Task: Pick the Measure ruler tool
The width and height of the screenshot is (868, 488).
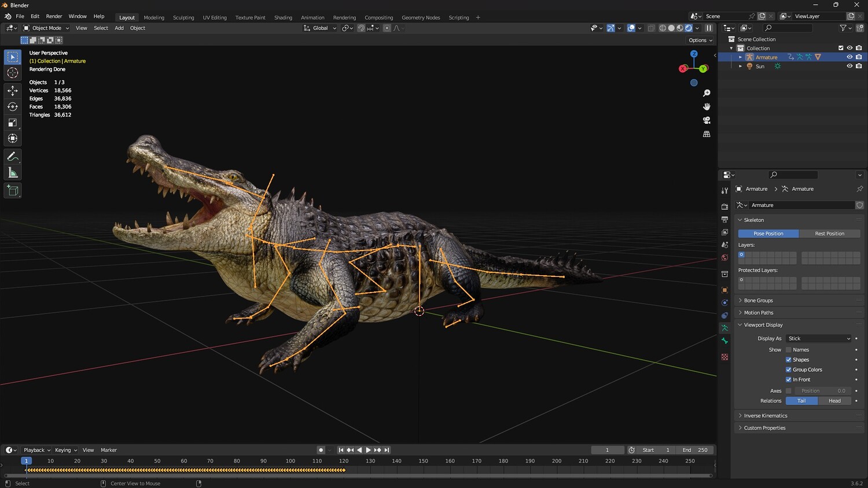Action: pos(13,173)
